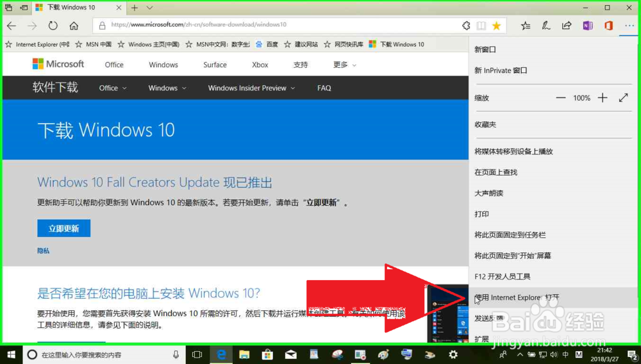Go back to the previous page

coord(12,26)
